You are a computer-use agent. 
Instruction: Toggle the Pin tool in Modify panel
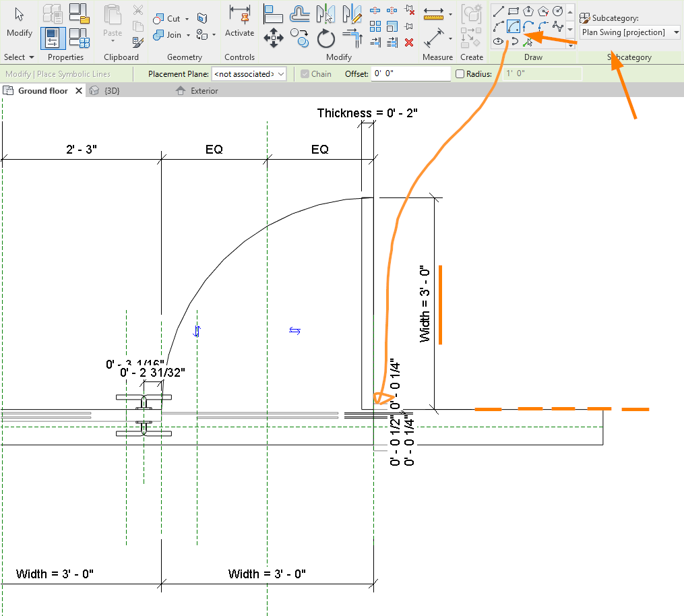tap(408, 26)
